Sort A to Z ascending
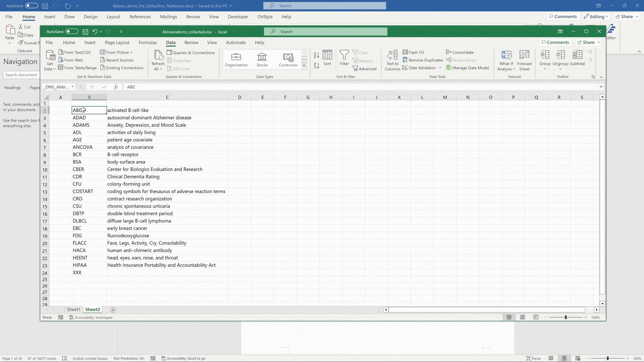Image resolution: width=644 pixels, height=362 pixels. tap(316, 55)
